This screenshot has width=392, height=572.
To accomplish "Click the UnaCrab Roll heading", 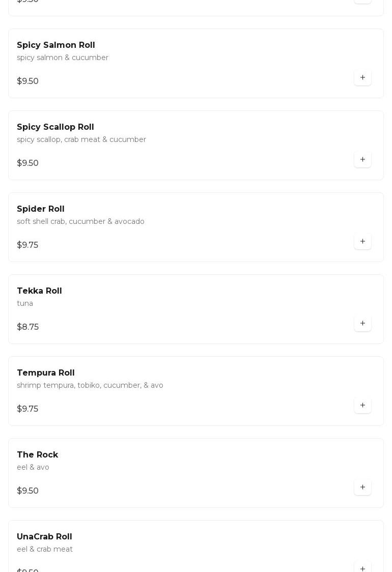I will (x=44, y=537).
